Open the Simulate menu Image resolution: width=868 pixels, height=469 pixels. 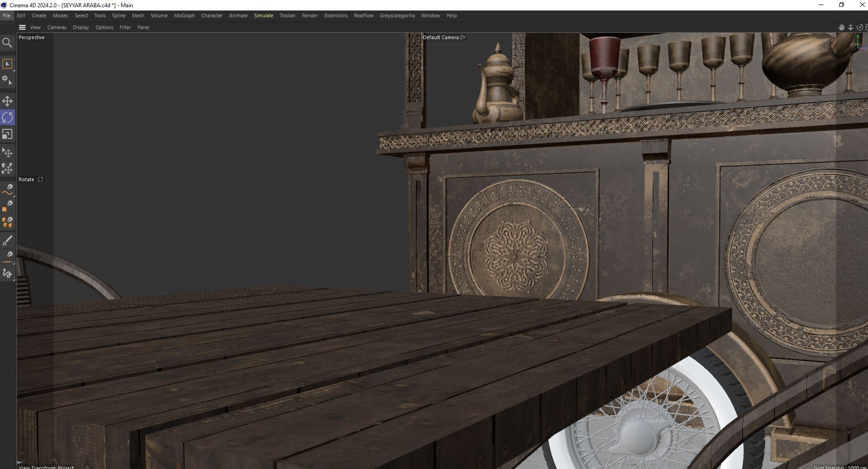coord(264,15)
